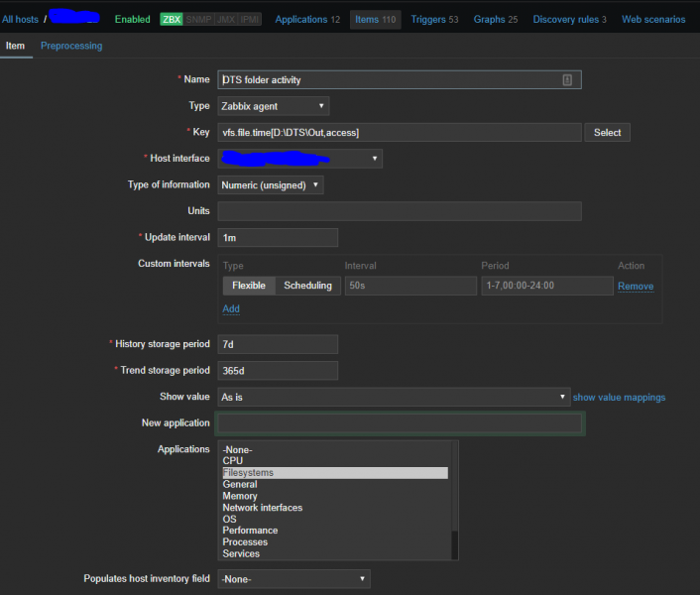Switch interval type to Scheduling
The image size is (700, 595).
coord(307,286)
